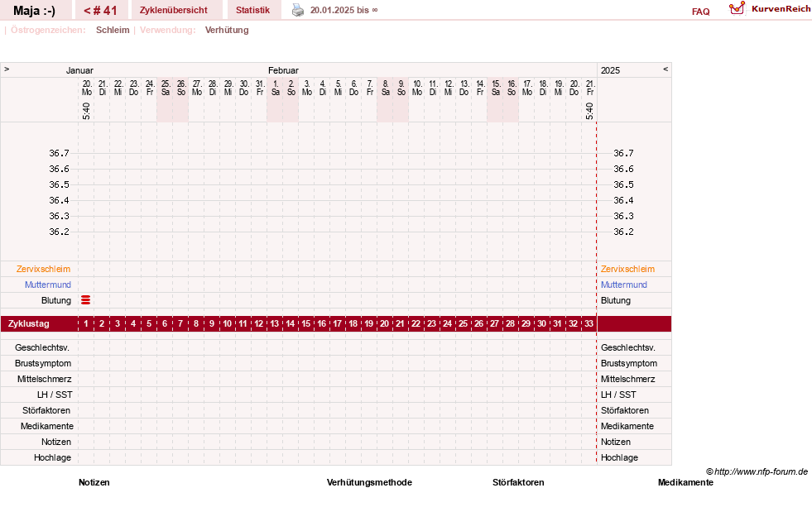Go to previous cycle via '< # 41'
Screen dimensions: 812x531
point(100,11)
